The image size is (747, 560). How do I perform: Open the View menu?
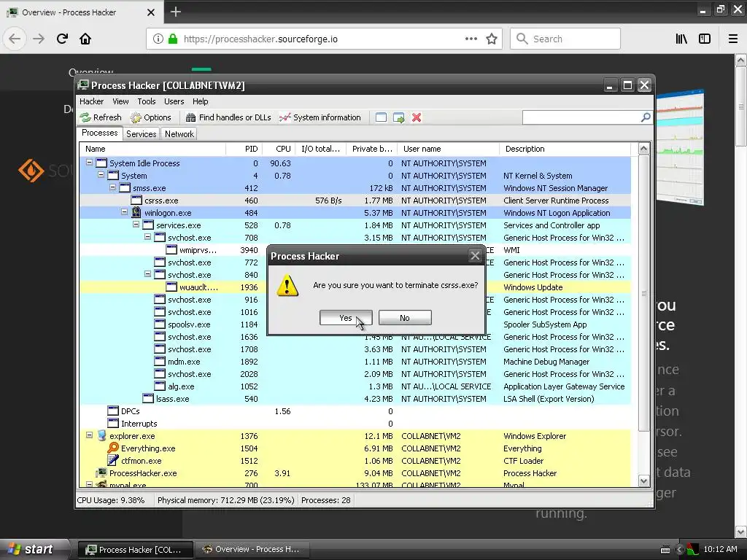[x=120, y=101]
